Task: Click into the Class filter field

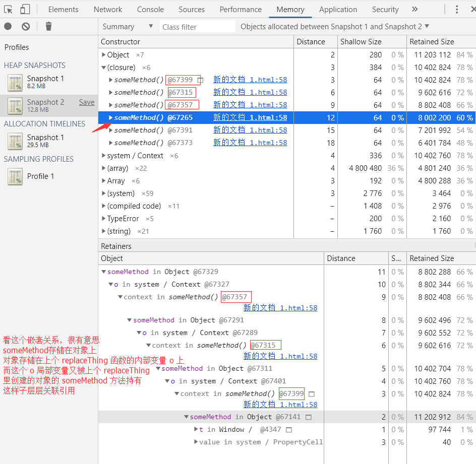Action: tap(198, 27)
